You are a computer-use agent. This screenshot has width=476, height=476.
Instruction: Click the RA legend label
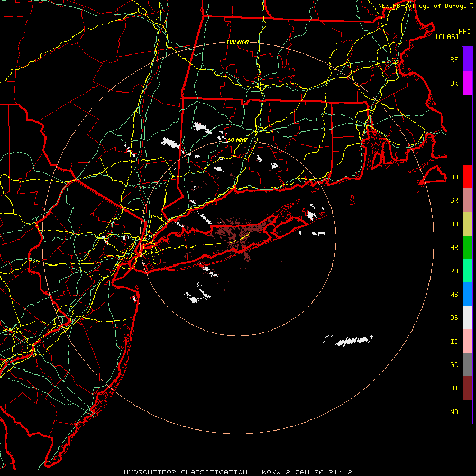454,271
